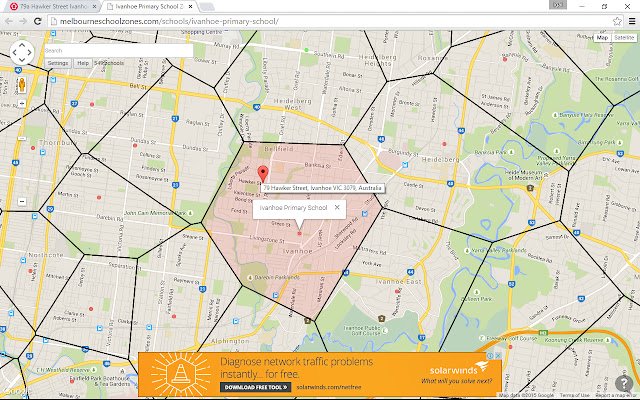Viewport: 640px width, 400px height.
Task: Click the ad info icon
Action: click(x=489, y=356)
